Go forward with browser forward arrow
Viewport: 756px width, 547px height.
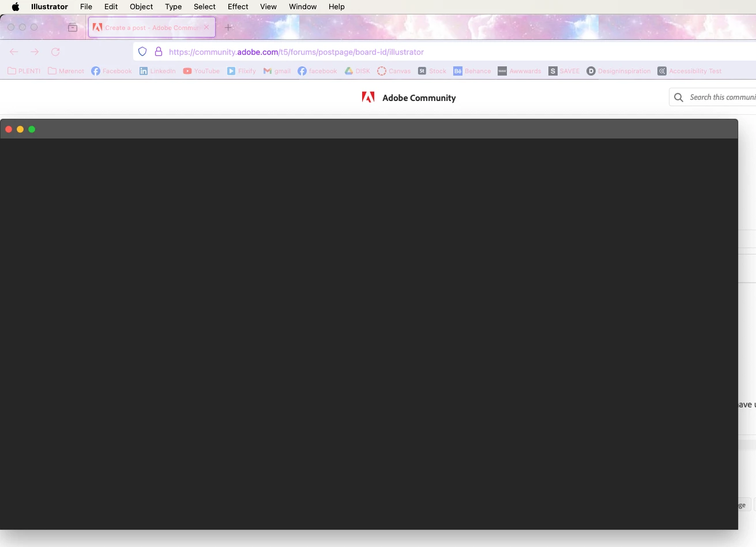(35, 52)
